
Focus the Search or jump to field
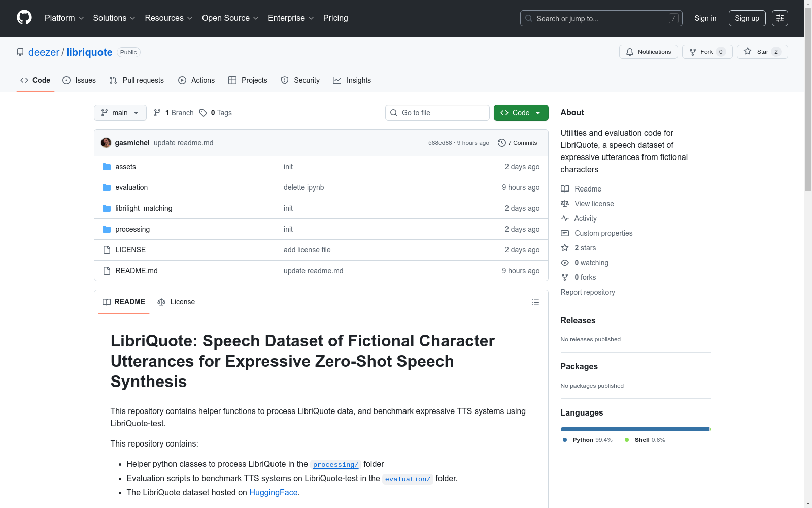click(601, 18)
